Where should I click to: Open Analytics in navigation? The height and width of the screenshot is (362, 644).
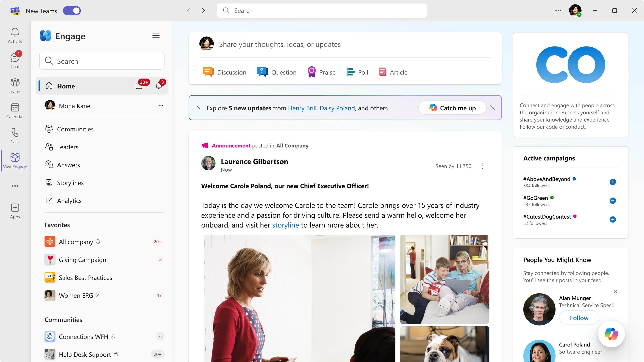point(63,200)
